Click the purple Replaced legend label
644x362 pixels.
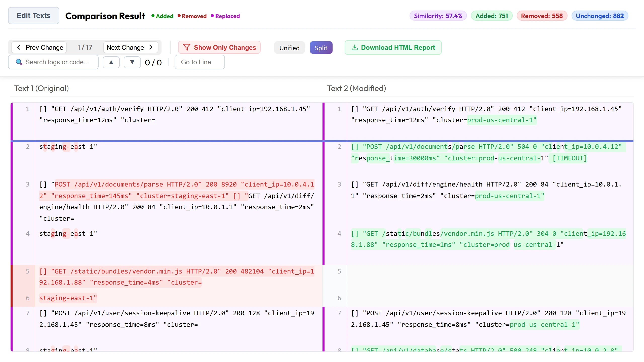225,16
